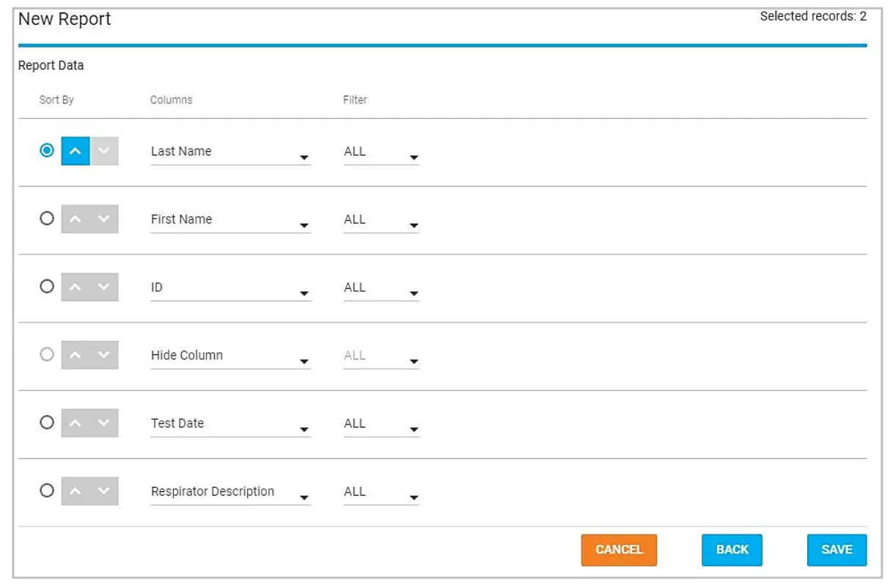This screenshot has width=896, height=588.
Task: Click the Selected records count label
Action: point(814,16)
